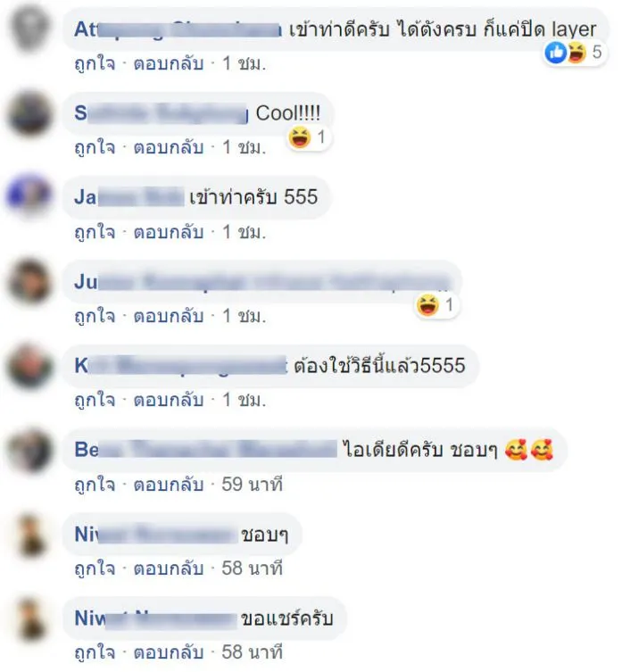The image size is (622, 672).
Task: Open the avatar beside the Cool!!!! comment
Action: [x=30, y=113]
